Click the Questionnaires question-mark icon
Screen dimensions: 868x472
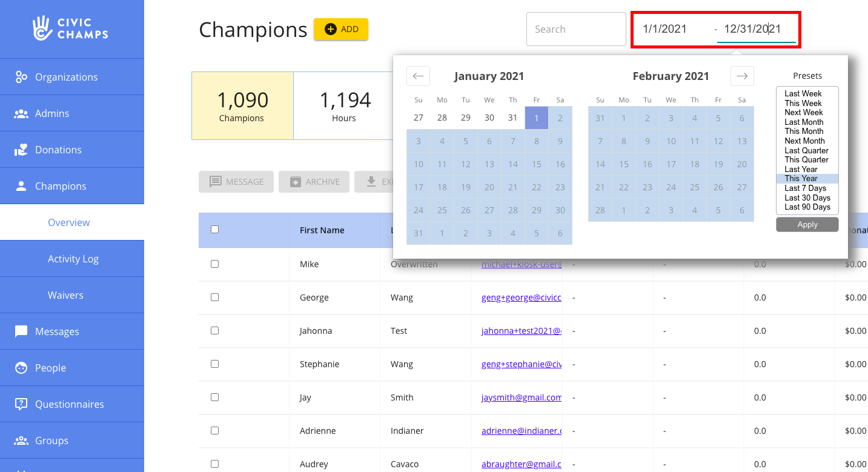pos(21,404)
